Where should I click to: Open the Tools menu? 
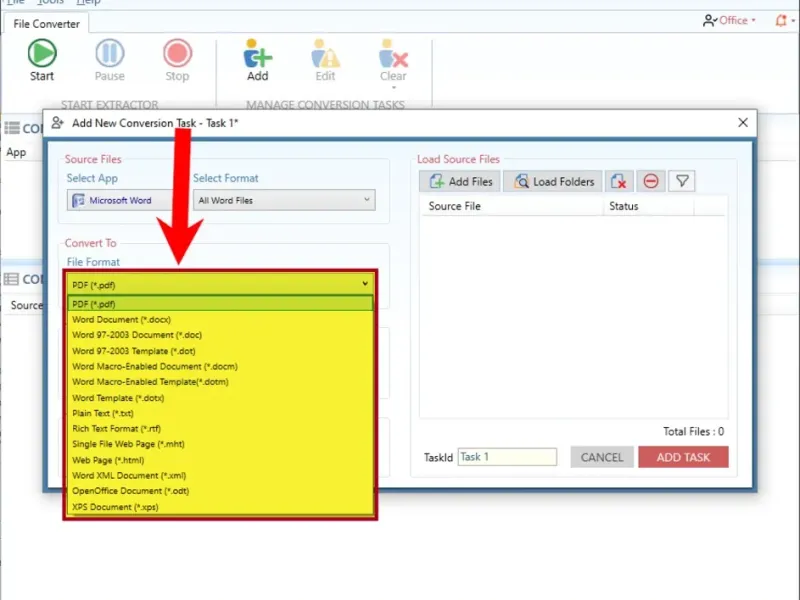coord(51,2)
